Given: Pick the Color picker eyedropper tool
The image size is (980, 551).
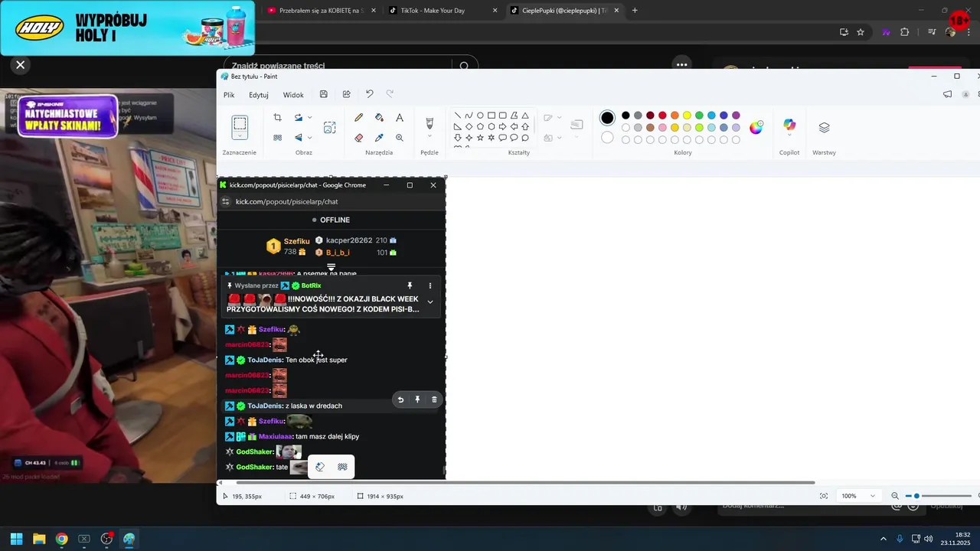Looking at the screenshot, I should click(x=379, y=138).
